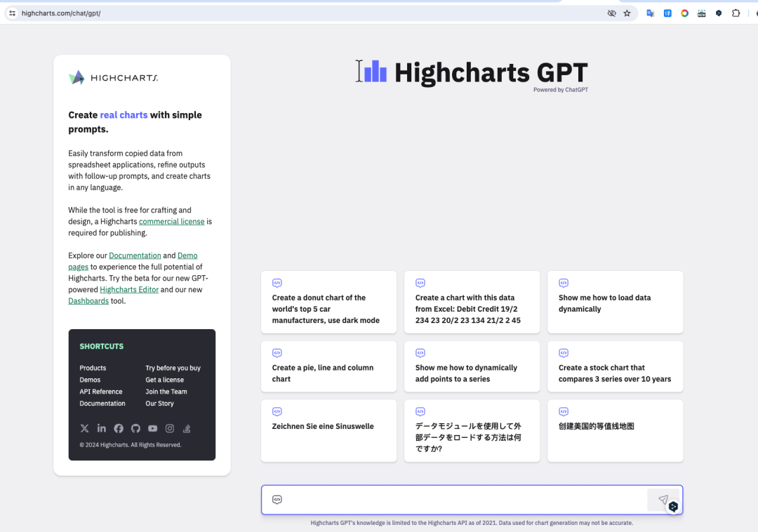Image resolution: width=758 pixels, height=532 pixels.
Task: Click the send message paper plane icon
Action: (x=663, y=500)
